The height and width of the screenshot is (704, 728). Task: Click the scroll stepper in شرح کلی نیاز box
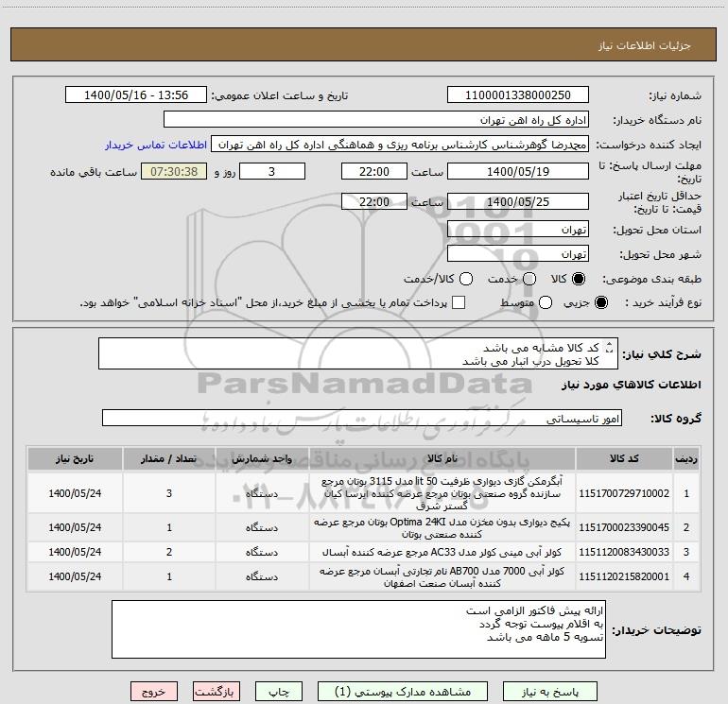point(610,347)
